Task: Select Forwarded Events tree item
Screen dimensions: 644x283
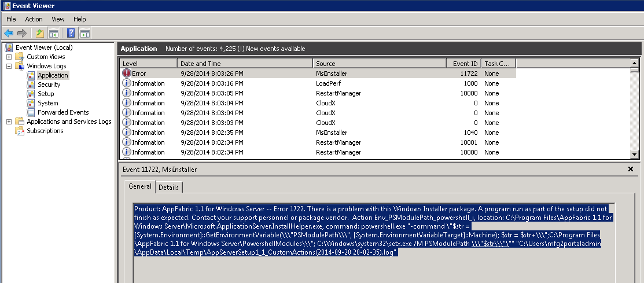Action: [63, 112]
